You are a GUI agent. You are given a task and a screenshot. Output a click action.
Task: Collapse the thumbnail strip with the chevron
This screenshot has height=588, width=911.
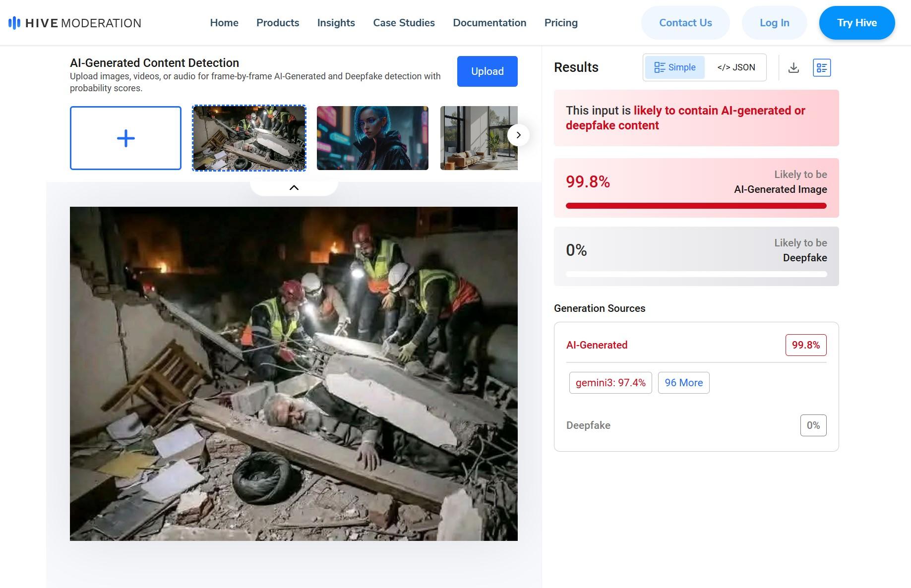294,187
